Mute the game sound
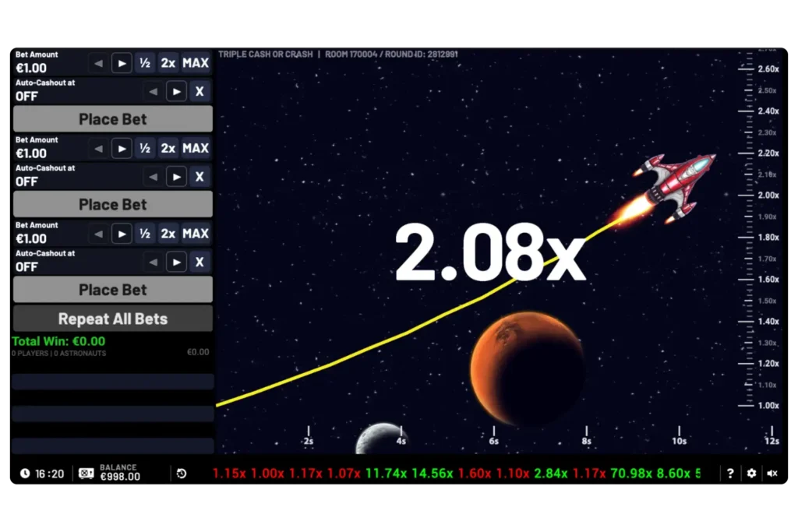Image resolution: width=798 pixels, height=532 pixels. [x=772, y=473]
